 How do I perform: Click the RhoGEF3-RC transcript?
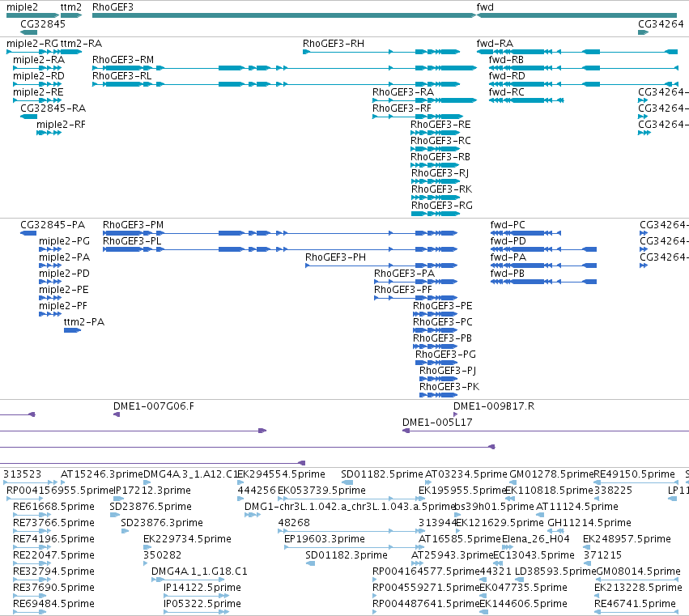[x=435, y=149]
